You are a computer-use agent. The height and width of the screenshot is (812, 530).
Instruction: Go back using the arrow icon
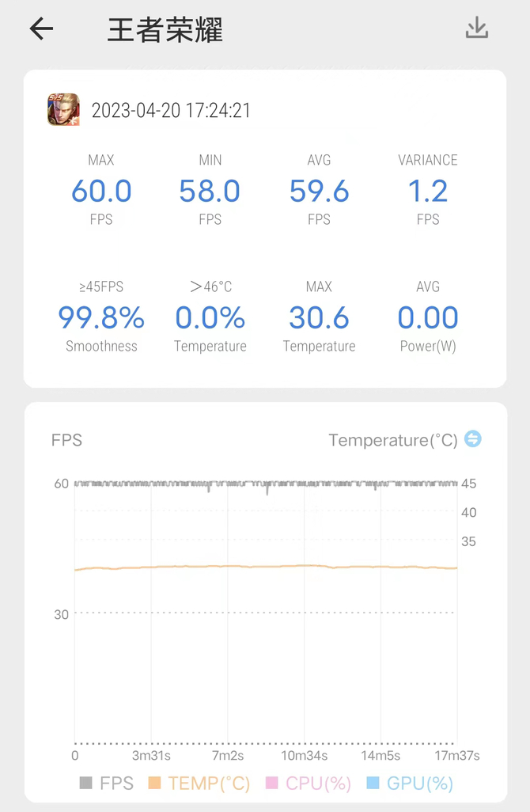(x=41, y=29)
